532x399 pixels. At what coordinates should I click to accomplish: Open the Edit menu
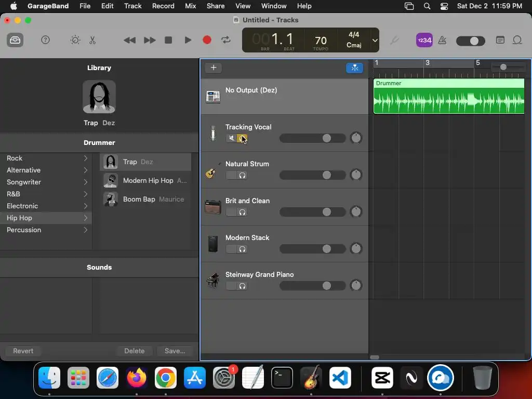click(x=107, y=6)
